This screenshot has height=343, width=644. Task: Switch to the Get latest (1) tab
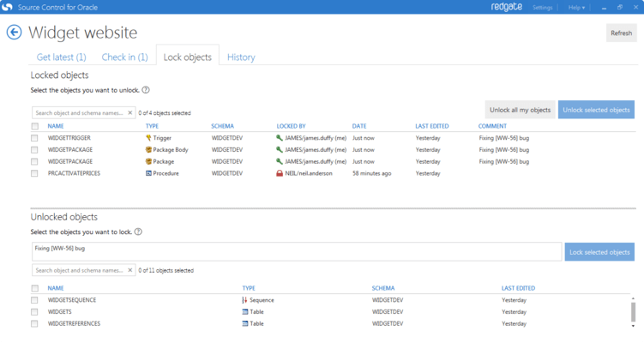62,57
